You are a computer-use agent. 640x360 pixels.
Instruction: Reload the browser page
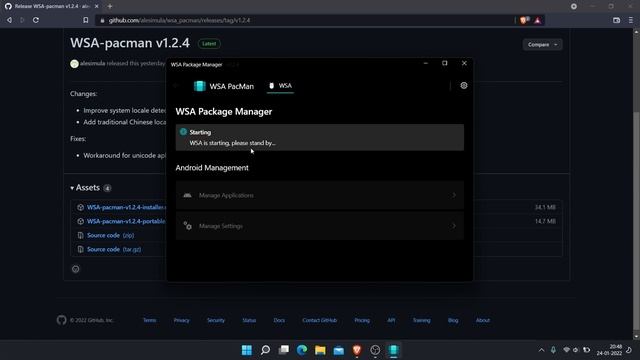point(36,20)
